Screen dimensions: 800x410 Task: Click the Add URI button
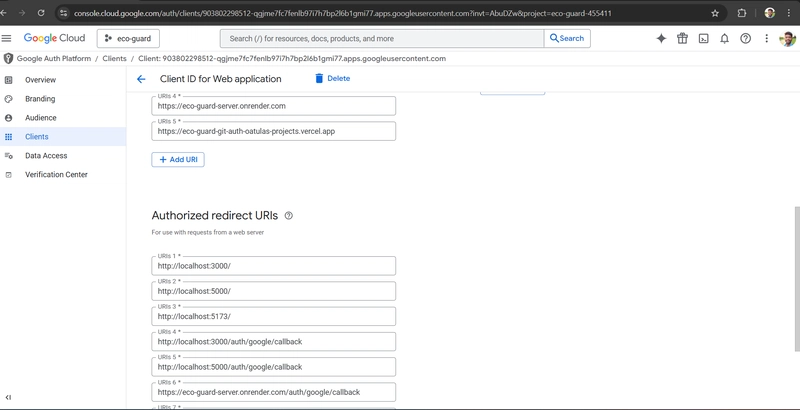pos(178,160)
